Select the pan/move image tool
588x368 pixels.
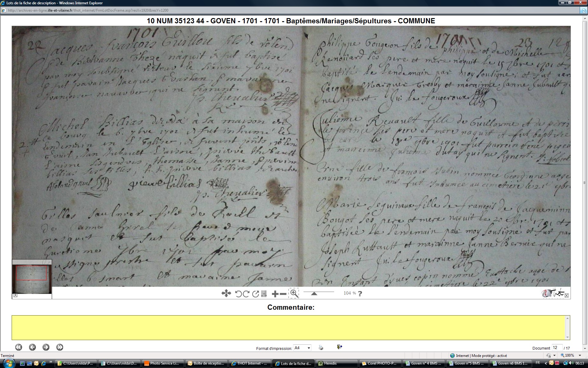[x=226, y=293]
